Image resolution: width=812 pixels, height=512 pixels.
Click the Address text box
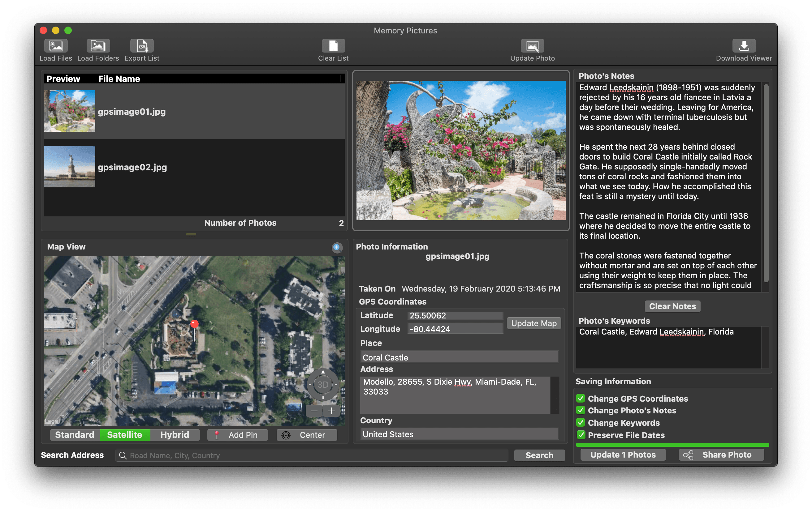click(455, 395)
